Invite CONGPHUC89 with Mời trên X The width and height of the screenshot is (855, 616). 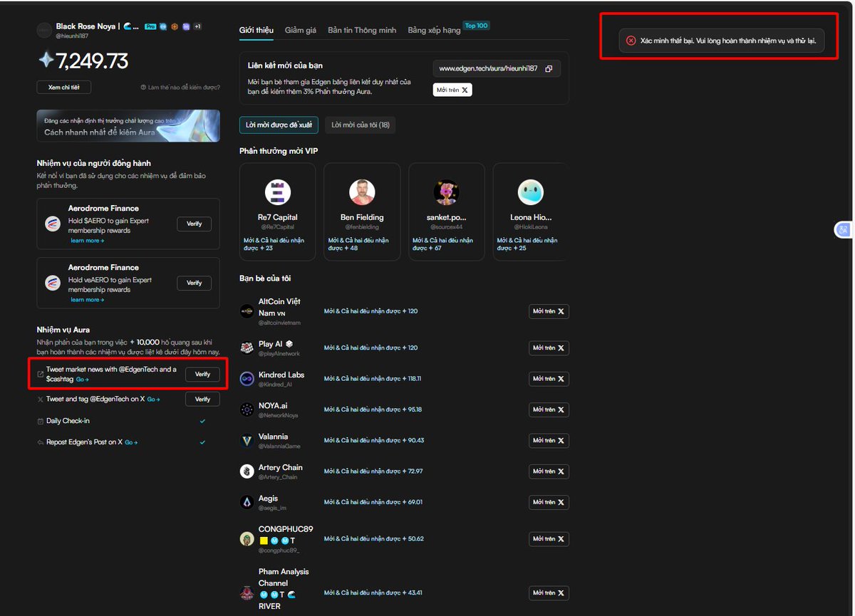tap(549, 539)
